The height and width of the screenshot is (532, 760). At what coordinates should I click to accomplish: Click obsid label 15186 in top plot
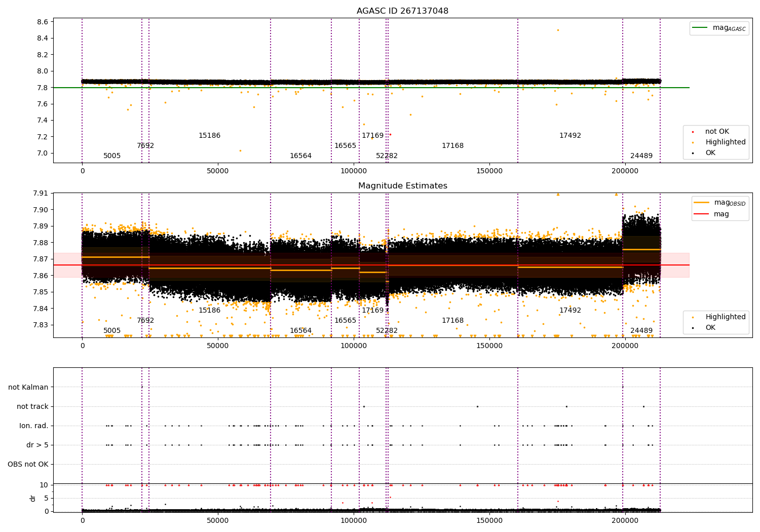[x=209, y=136]
